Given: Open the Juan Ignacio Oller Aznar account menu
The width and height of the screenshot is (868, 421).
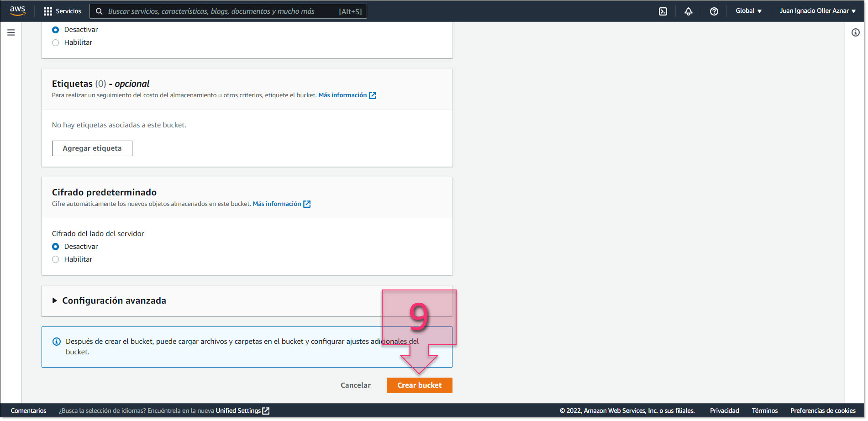Looking at the screenshot, I should [817, 11].
